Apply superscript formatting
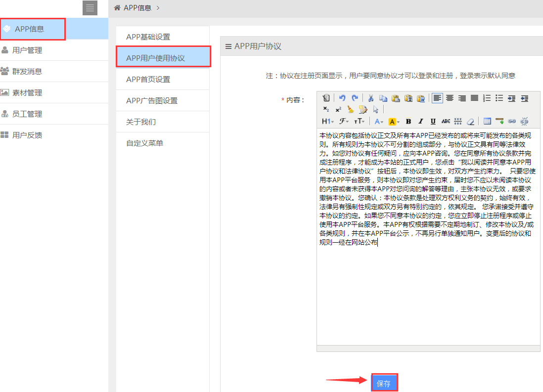 click(x=338, y=109)
